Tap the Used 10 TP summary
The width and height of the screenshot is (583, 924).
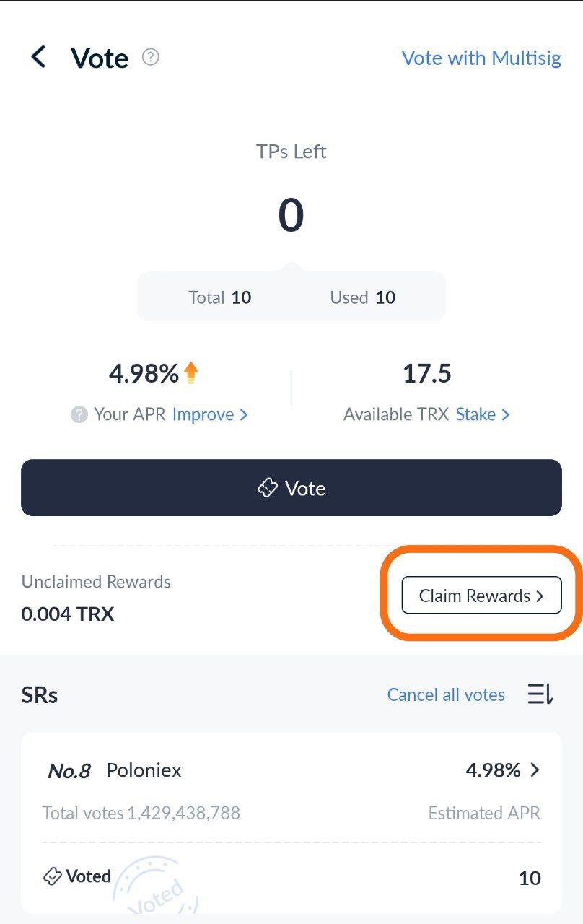[363, 297]
